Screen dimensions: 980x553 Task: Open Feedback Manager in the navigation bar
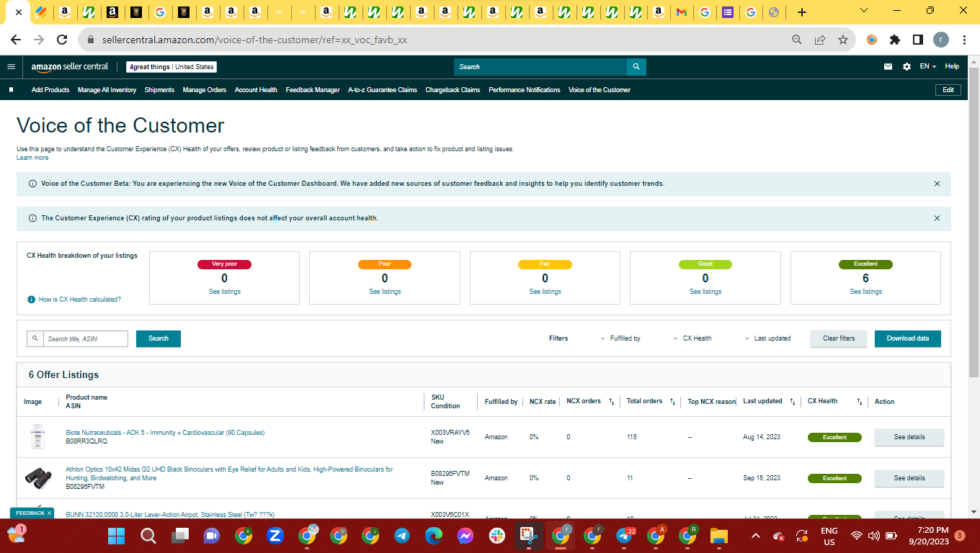[313, 90]
